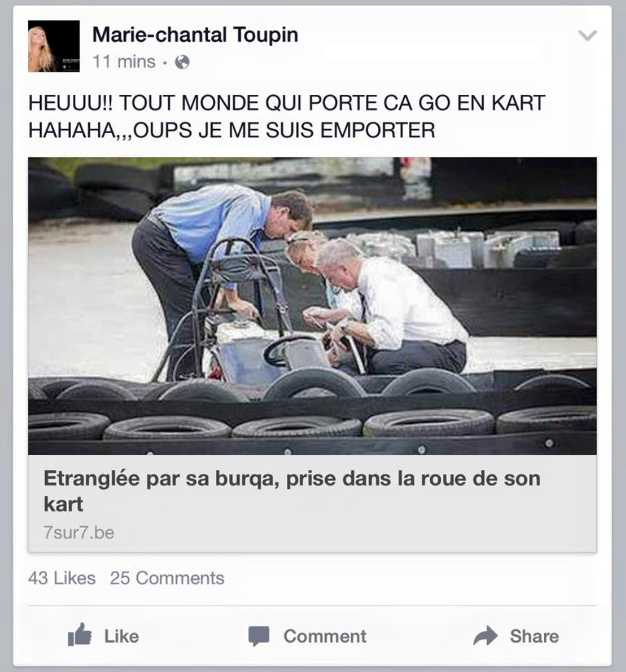Click the thumbs-up Like icon

[80, 635]
